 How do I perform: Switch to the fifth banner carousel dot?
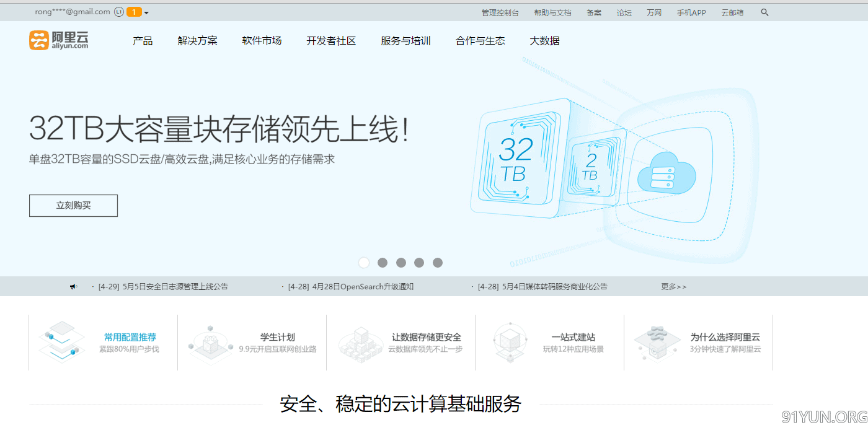click(438, 263)
